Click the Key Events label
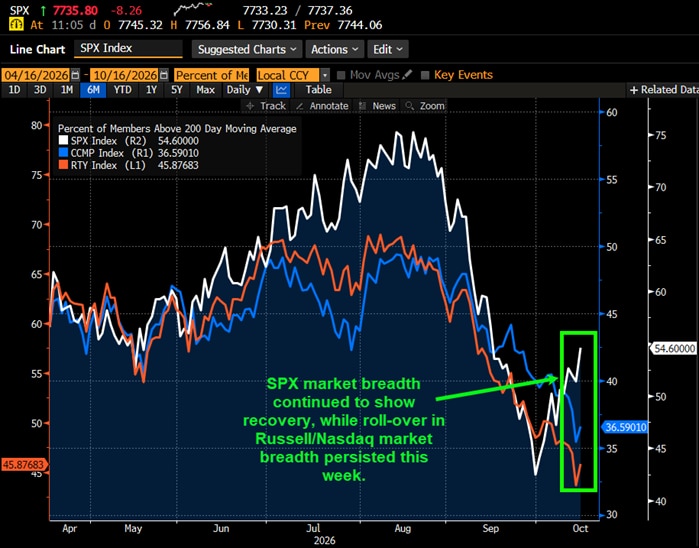This screenshot has height=548, width=699. [x=464, y=75]
